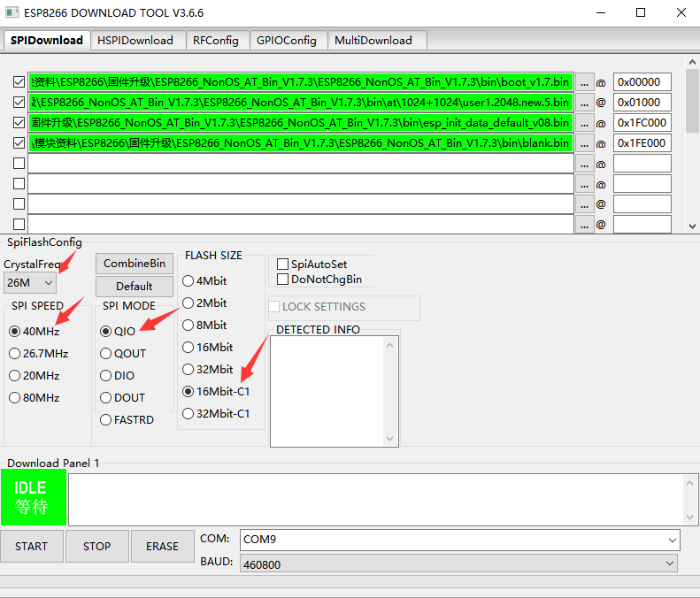Uncheck the boot_v1.7.bin file checkbox
700x598 pixels.
pyautogui.click(x=19, y=82)
